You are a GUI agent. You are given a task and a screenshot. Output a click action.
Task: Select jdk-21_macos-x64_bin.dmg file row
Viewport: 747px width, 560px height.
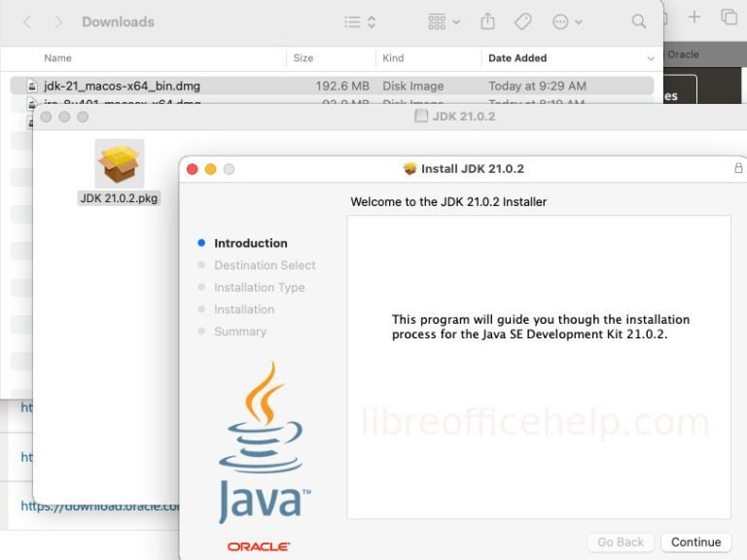coord(332,86)
